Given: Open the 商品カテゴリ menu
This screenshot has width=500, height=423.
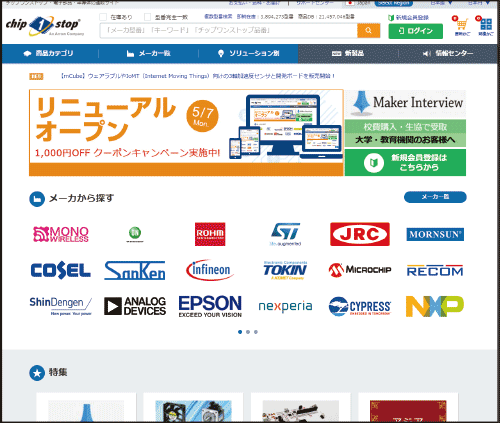Looking at the screenshot, I should tap(49, 53).
